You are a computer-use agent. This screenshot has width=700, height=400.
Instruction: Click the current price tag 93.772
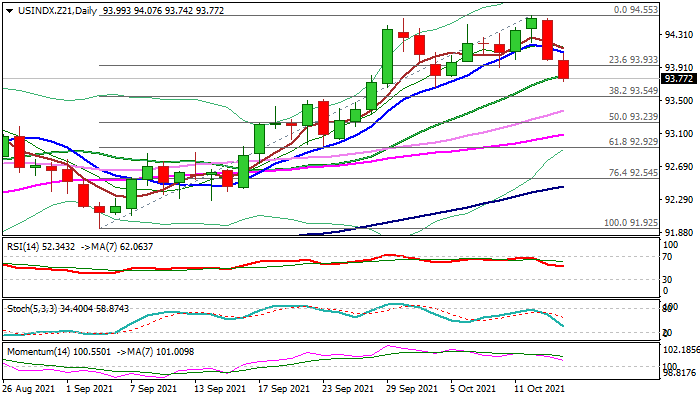678,79
